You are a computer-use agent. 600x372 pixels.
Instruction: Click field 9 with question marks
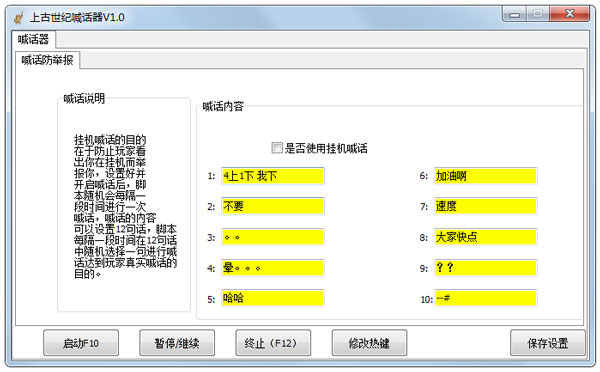[486, 268]
